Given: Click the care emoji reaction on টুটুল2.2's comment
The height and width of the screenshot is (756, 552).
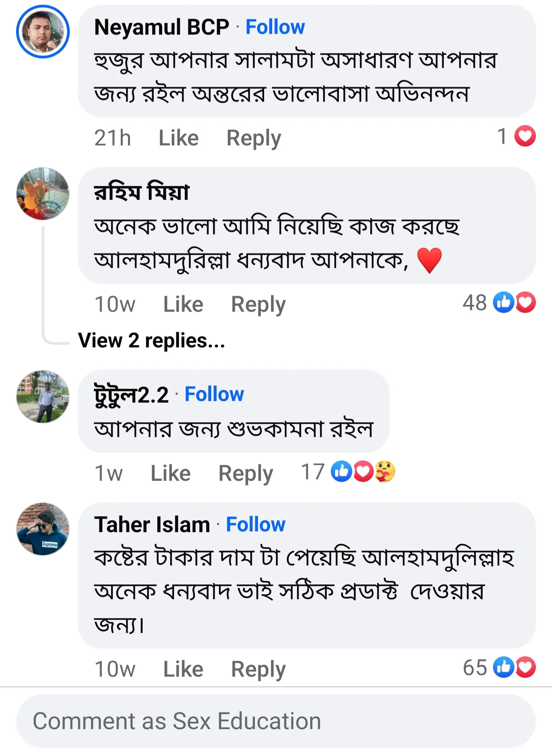Looking at the screenshot, I should tap(385, 472).
